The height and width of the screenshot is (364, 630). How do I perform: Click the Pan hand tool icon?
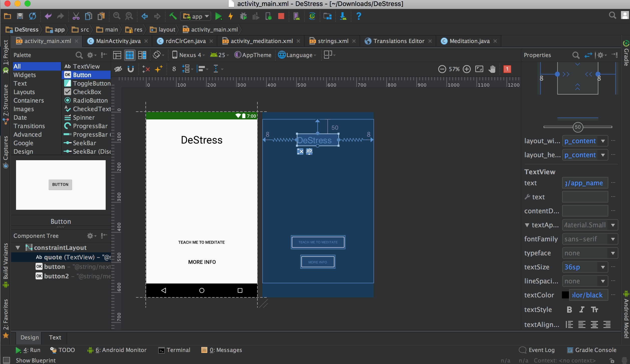click(492, 69)
